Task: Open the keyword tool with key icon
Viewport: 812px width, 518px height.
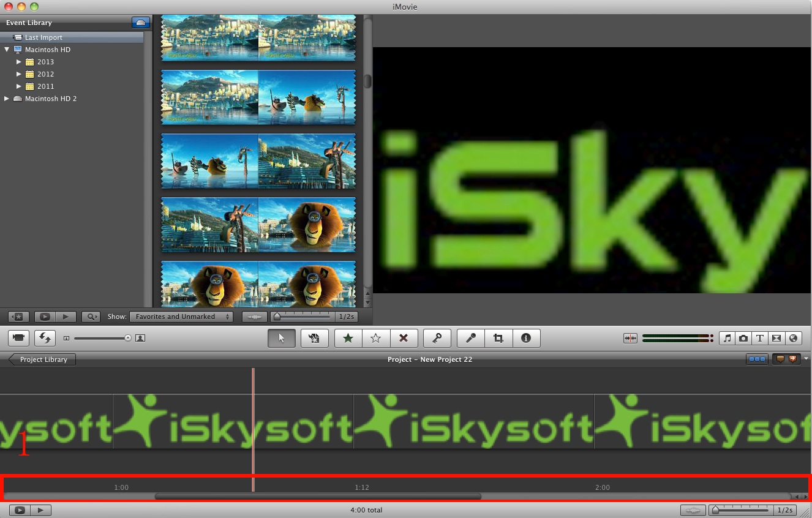Action: 437,338
